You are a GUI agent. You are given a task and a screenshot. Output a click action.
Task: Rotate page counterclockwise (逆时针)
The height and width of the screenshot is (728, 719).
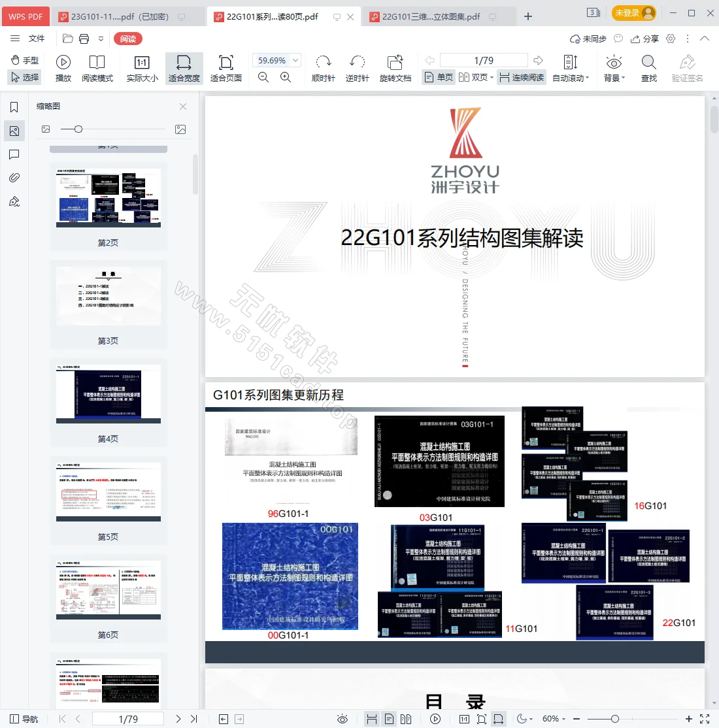coord(357,63)
